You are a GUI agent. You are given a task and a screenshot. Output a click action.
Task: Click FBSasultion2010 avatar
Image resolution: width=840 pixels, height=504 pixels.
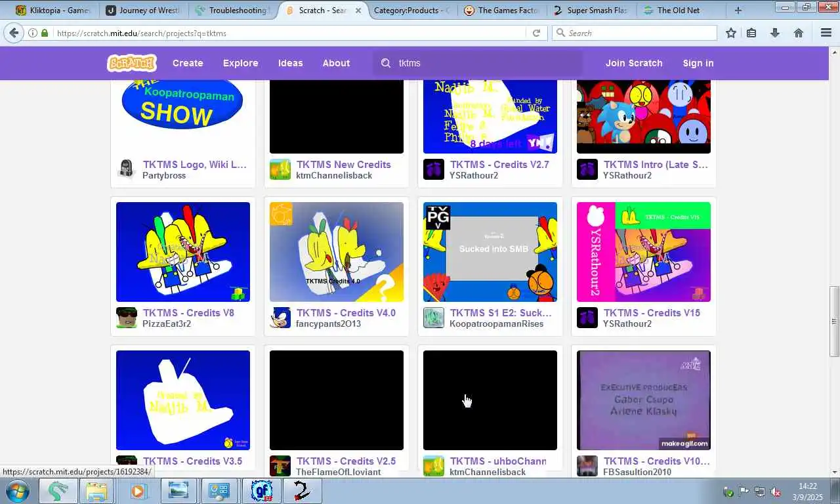coord(587,466)
